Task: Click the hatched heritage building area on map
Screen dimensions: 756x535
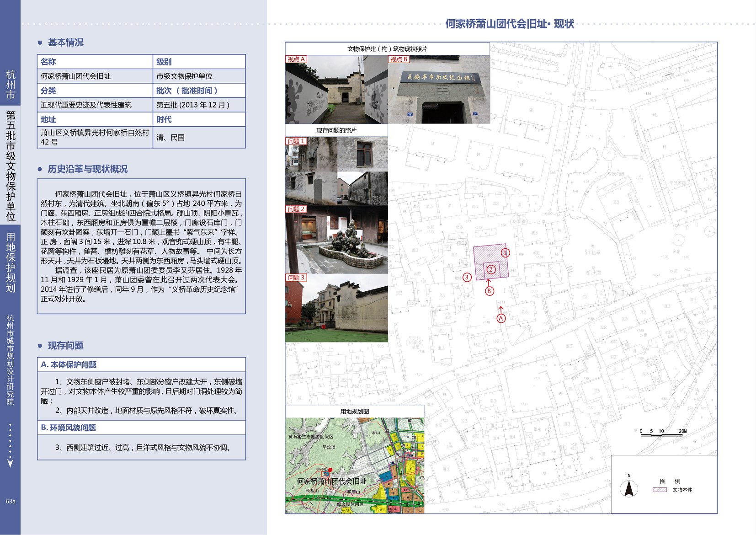Action: pos(490,261)
